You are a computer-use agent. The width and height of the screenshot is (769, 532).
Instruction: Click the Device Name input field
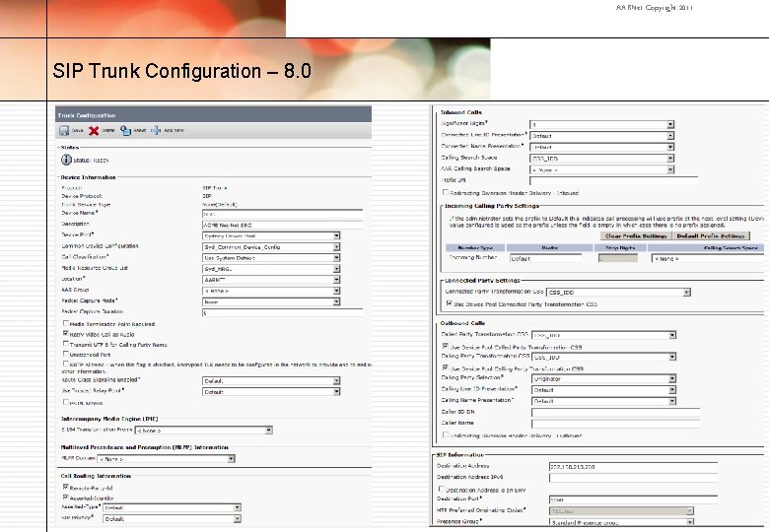point(283,214)
